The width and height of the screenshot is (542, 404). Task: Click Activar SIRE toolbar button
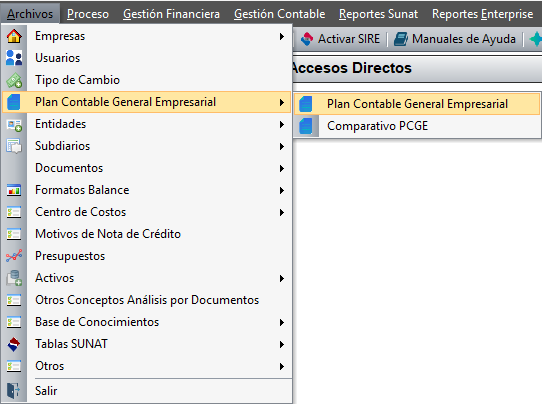coord(340,39)
